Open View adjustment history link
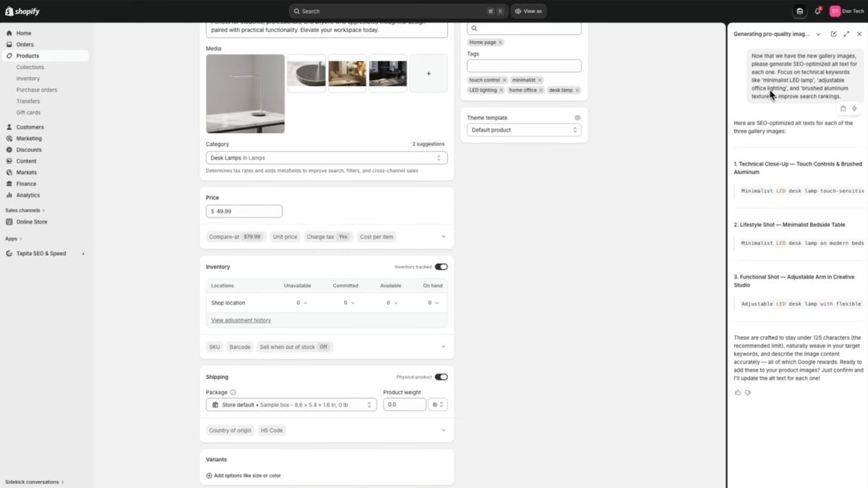Screen dimensions: 868x488 pos(241,320)
